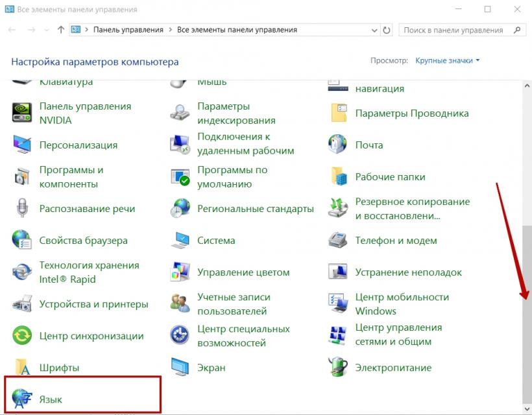
Task: Click the up arrow navigation button
Action: pyautogui.click(x=61, y=30)
